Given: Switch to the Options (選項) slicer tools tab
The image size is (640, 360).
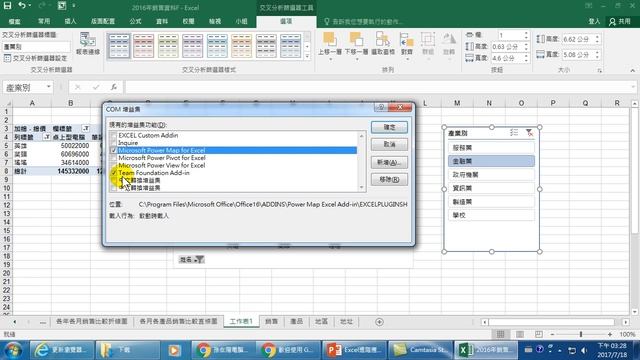Looking at the screenshot, I should (x=286, y=21).
